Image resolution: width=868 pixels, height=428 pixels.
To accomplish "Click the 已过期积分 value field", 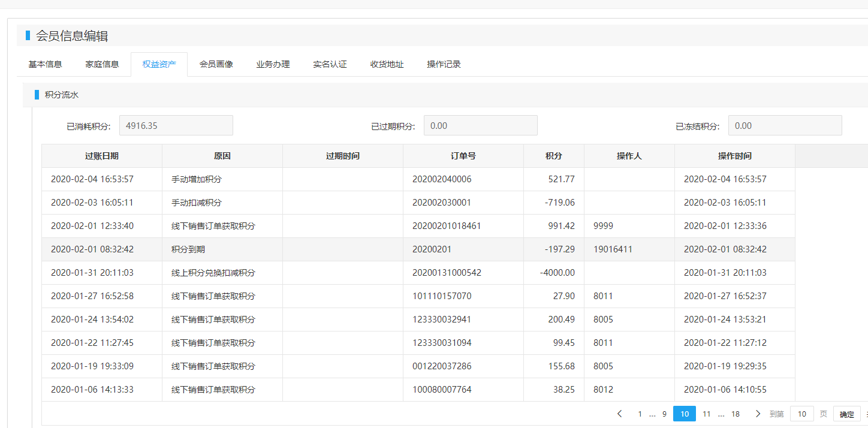I will tap(480, 126).
